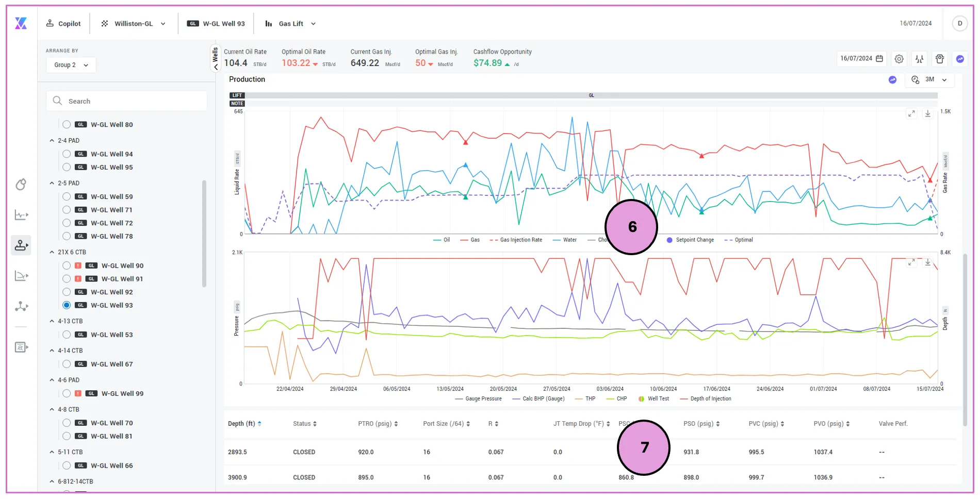The image size is (980, 499).
Task: Select the W-GL Well 59 radio button
Action: click(67, 196)
